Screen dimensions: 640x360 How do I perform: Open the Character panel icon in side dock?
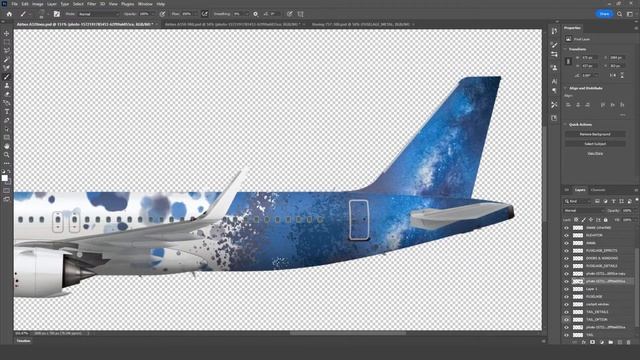click(554, 82)
